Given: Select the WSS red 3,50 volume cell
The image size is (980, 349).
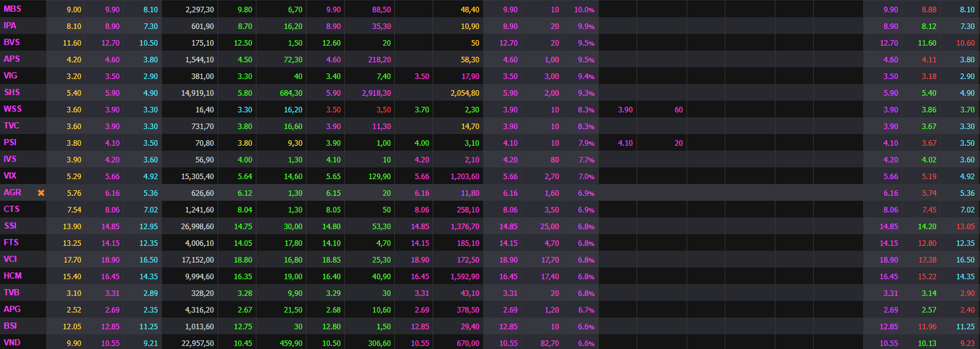Looking at the screenshot, I should click(x=383, y=109).
